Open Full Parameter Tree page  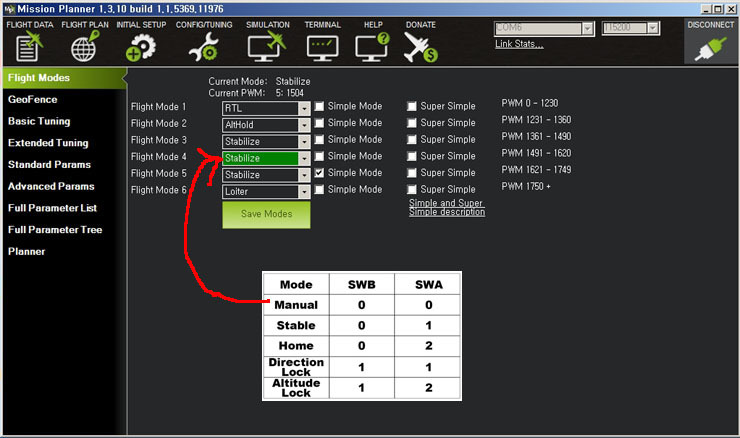click(55, 230)
